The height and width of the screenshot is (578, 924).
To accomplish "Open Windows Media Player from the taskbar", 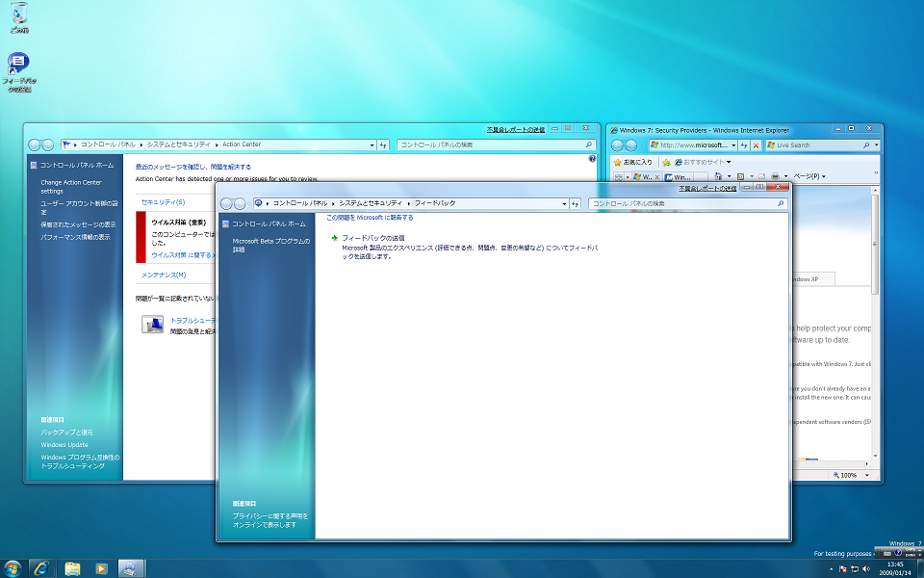I will point(101,568).
